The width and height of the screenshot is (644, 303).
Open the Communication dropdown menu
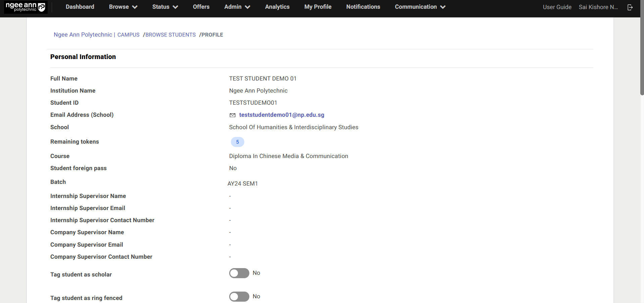(x=420, y=7)
